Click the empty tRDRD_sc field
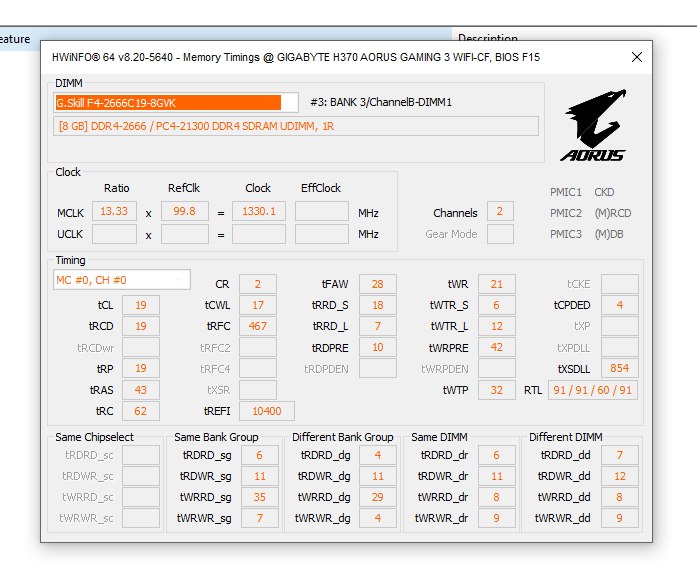The image size is (697, 567). coord(141,455)
